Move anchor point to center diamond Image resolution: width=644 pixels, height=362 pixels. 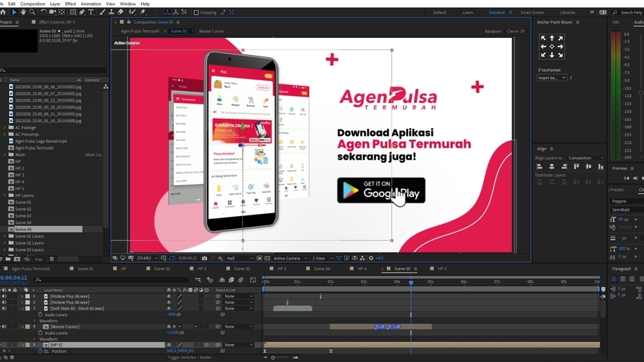[552, 47]
